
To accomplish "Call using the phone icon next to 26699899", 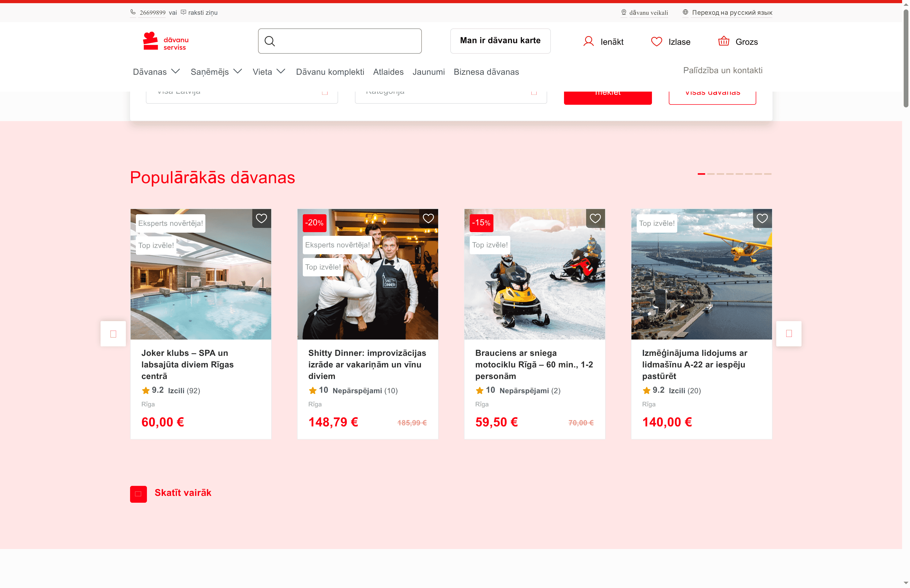I will pyautogui.click(x=133, y=12).
